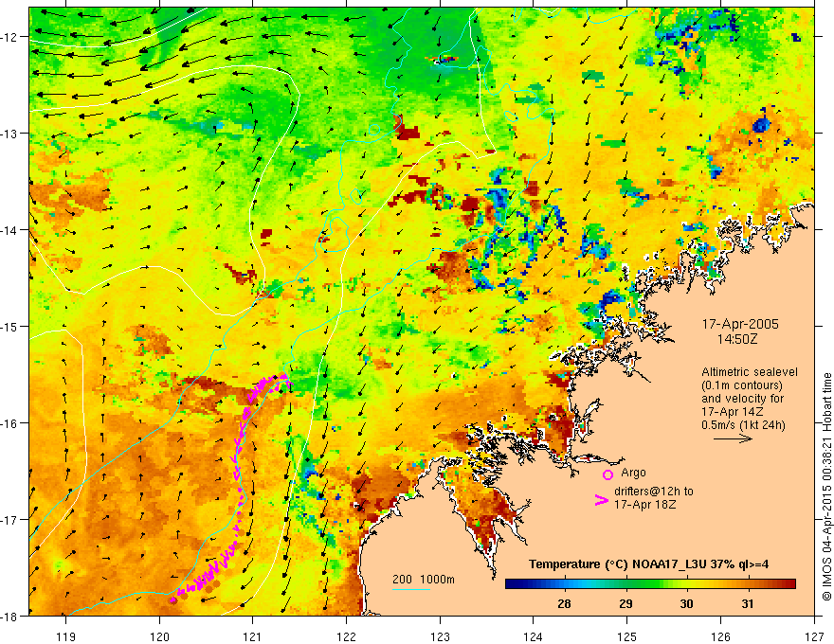Click the 29 colorbar tick label
Viewport: 834px width, 644px height.
[x=625, y=603]
